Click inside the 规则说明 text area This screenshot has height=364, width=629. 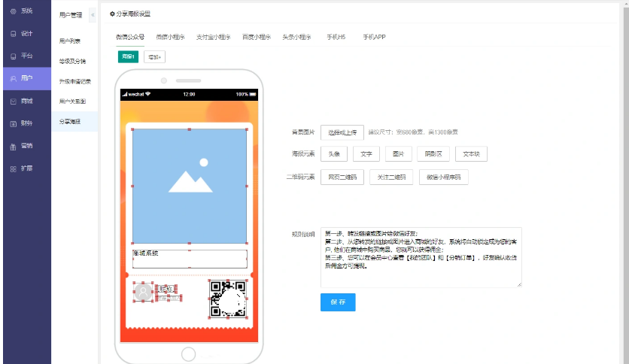421,256
